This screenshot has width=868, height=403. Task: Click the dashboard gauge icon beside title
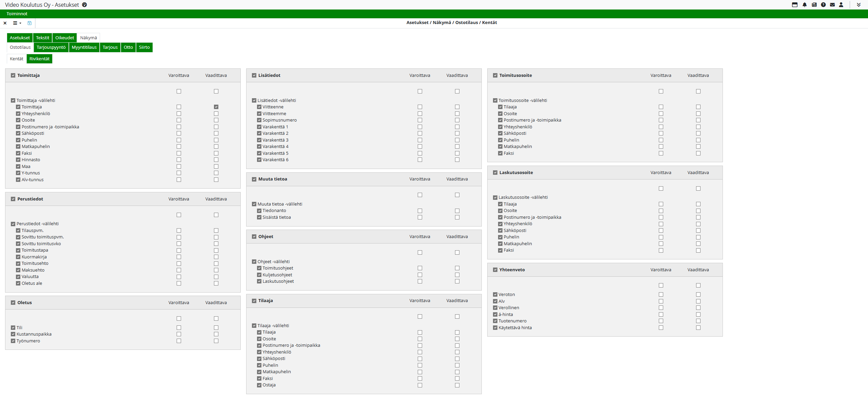[84, 5]
